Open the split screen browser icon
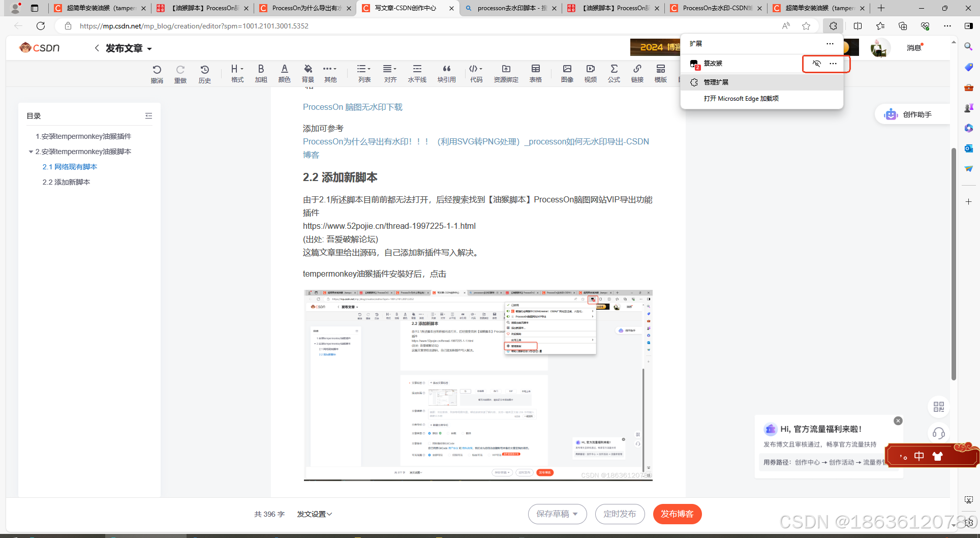Screen dimensions: 980x538 [x=857, y=26]
